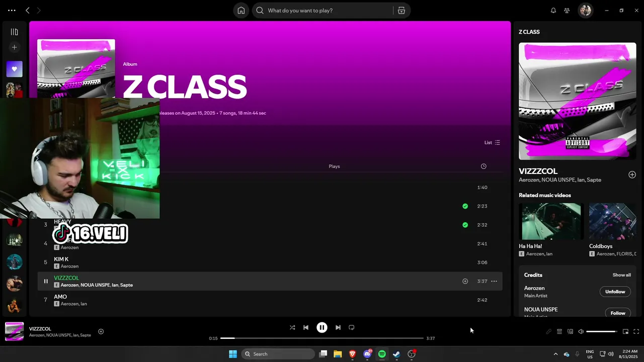Screen dimensions: 644x362
Task: Open now playing thumbnail in bottom bar
Action: pos(14,332)
